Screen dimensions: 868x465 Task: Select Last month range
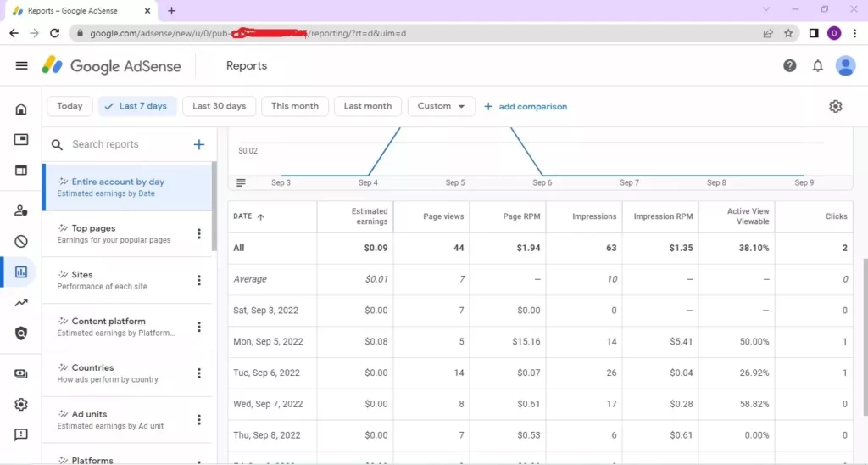click(368, 106)
